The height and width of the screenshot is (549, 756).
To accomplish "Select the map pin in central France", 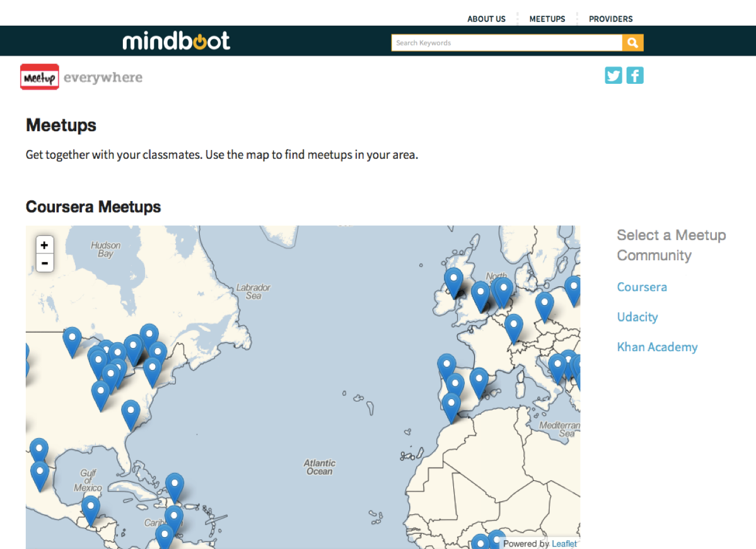I will (x=513, y=326).
